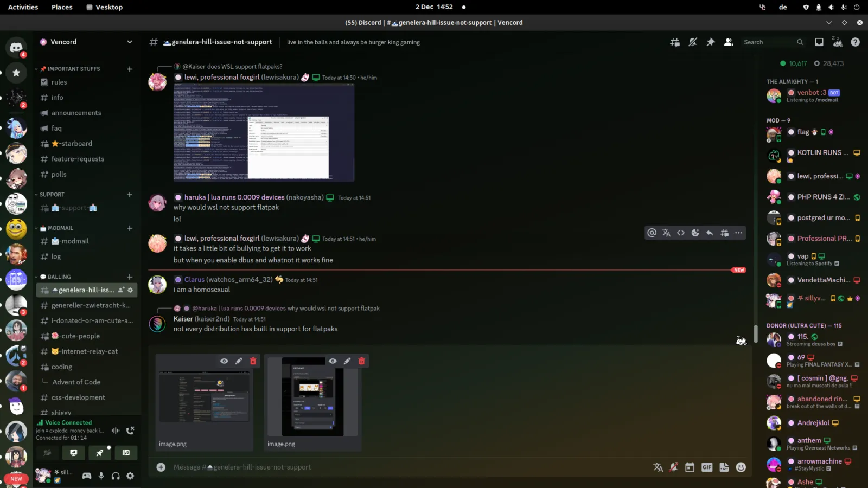Screen dimensions: 868x488
Task: Open voice noise suppression settings
Action: pyautogui.click(x=116, y=431)
